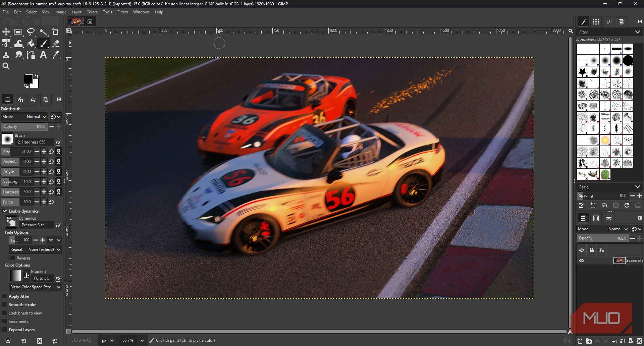Choose the Zoom magnifier tool
The height and width of the screenshot is (346, 644).
pyautogui.click(x=6, y=66)
